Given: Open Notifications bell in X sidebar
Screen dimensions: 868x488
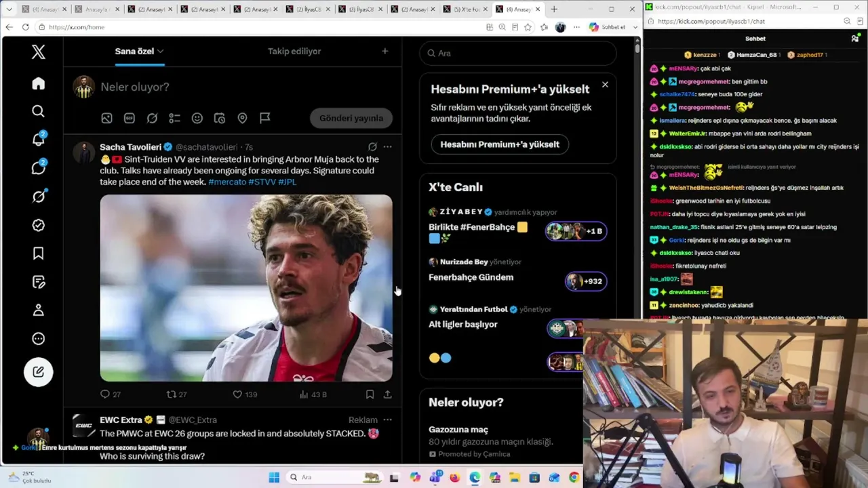Looking at the screenshot, I should point(39,140).
